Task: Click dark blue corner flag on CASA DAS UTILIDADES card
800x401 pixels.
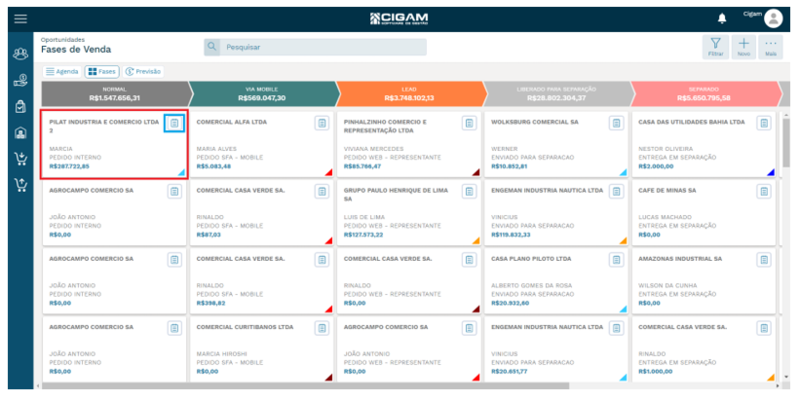Action: coord(771,172)
